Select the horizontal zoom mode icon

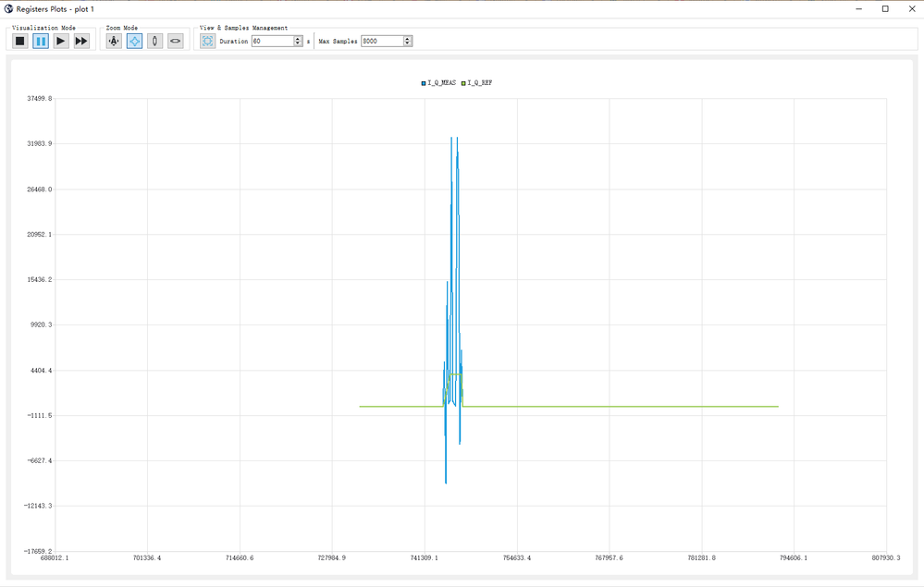pyautogui.click(x=176, y=41)
